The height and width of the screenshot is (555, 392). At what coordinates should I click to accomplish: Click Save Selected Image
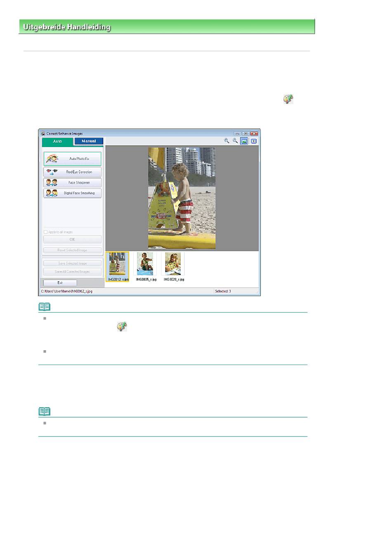[72, 263]
